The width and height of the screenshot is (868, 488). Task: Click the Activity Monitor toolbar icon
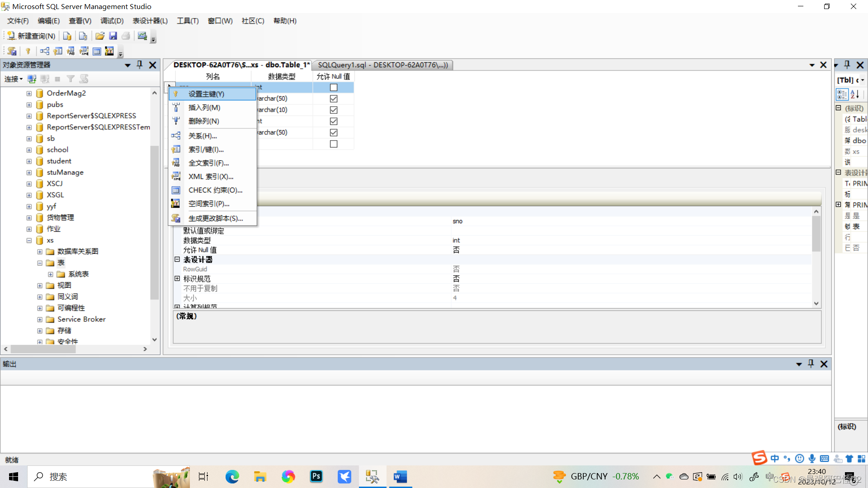[x=142, y=36]
